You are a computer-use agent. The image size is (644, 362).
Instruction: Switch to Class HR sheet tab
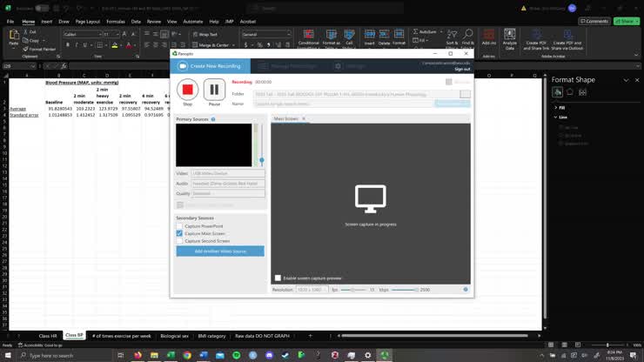pyautogui.click(x=48, y=335)
